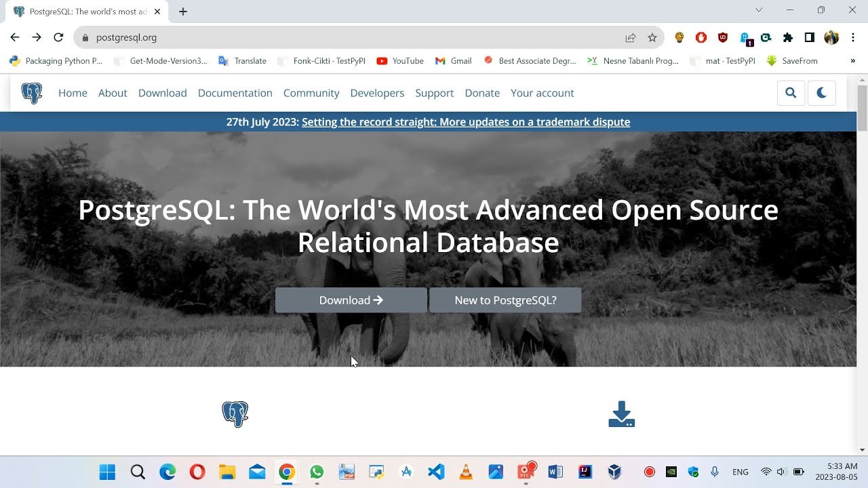Launch VLC media player from the taskbar
The width and height of the screenshot is (868, 488).
click(x=466, y=472)
